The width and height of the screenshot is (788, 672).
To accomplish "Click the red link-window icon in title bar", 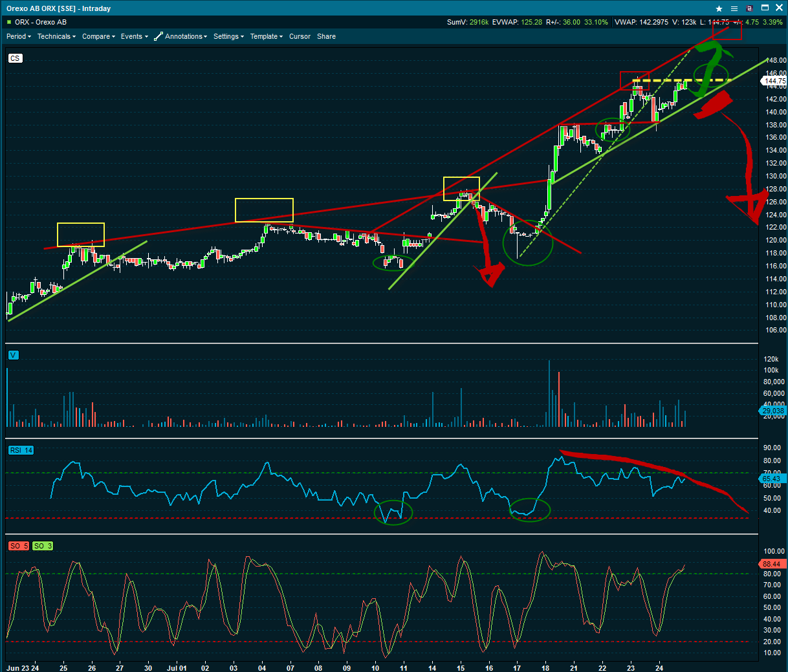I will coord(749,8).
